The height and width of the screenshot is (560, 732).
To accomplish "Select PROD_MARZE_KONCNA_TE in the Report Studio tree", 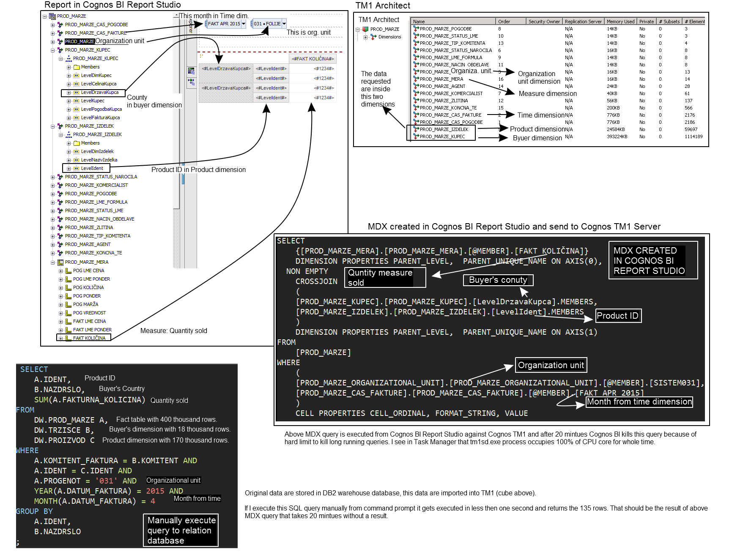I will (x=93, y=253).
